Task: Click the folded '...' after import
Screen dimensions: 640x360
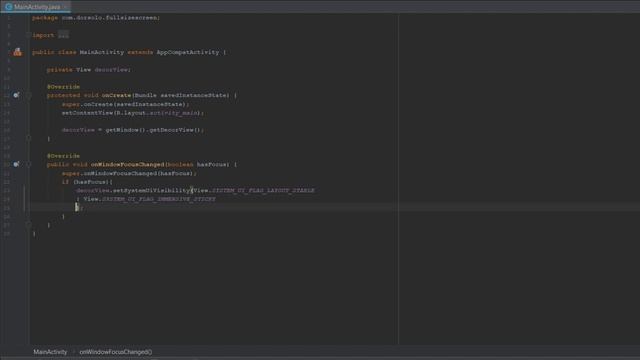Action: click(x=63, y=36)
